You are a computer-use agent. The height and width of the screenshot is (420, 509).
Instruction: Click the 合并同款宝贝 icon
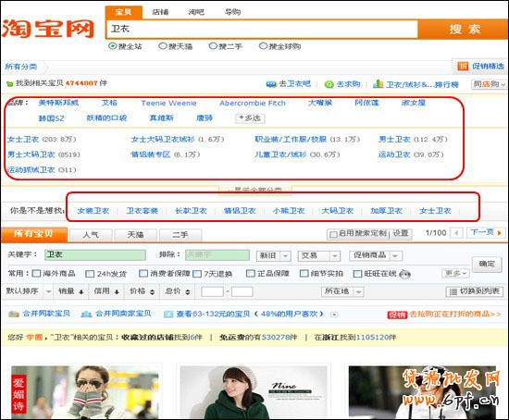[x=14, y=314]
